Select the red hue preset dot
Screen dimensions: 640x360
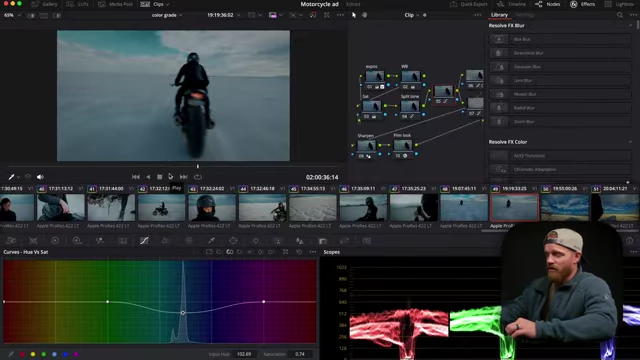coord(22,354)
